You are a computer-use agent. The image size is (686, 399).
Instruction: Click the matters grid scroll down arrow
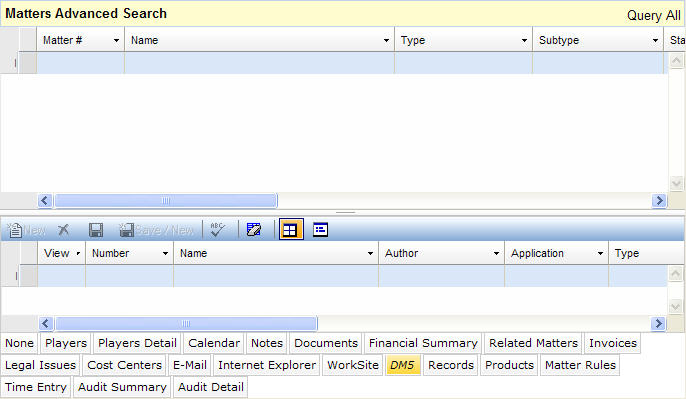[676, 183]
